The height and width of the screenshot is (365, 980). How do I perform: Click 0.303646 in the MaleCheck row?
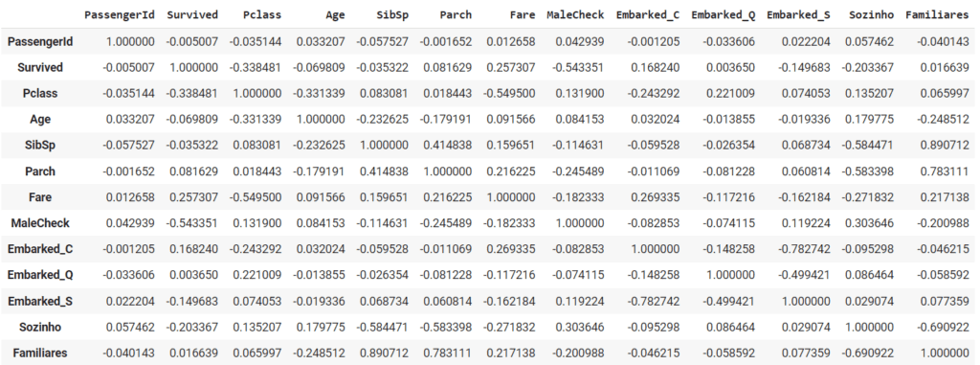tap(869, 223)
